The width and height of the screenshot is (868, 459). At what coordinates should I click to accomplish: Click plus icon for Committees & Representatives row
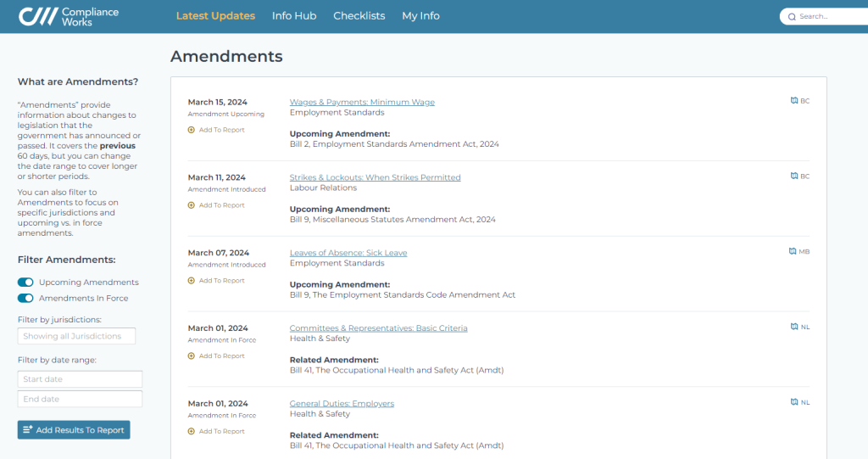pyautogui.click(x=192, y=355)
